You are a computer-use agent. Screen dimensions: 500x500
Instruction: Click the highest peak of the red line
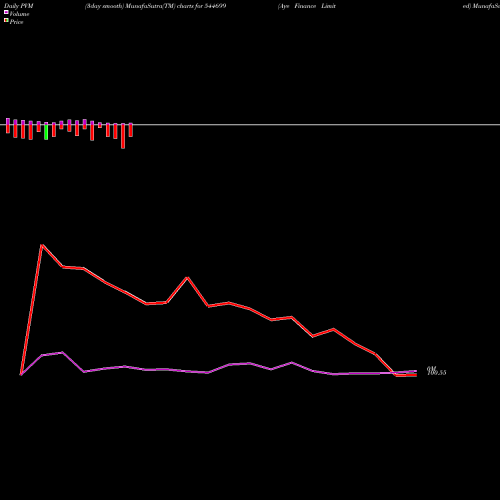pos(42,245)
